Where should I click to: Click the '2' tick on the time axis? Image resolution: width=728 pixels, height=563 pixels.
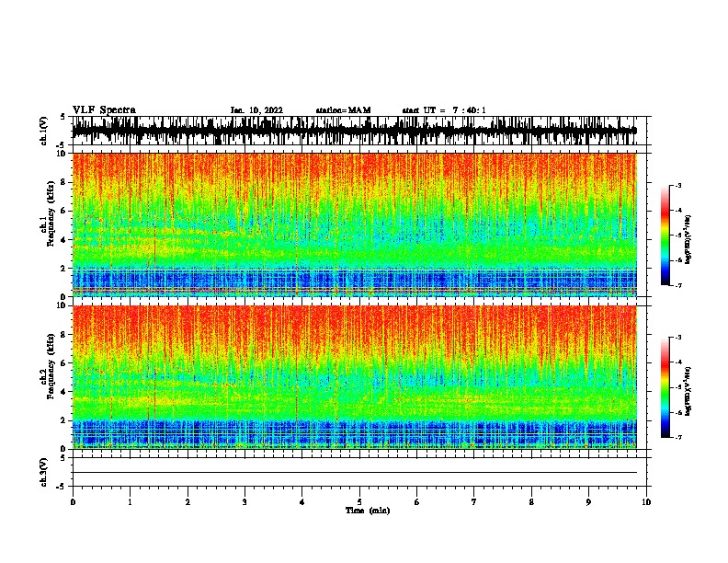click(x=188, y=502)
